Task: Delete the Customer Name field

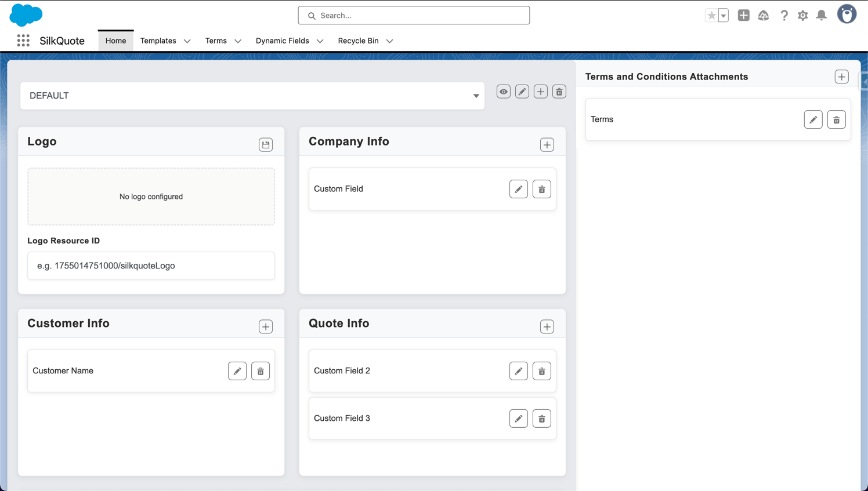Action: tap(261, 371)
